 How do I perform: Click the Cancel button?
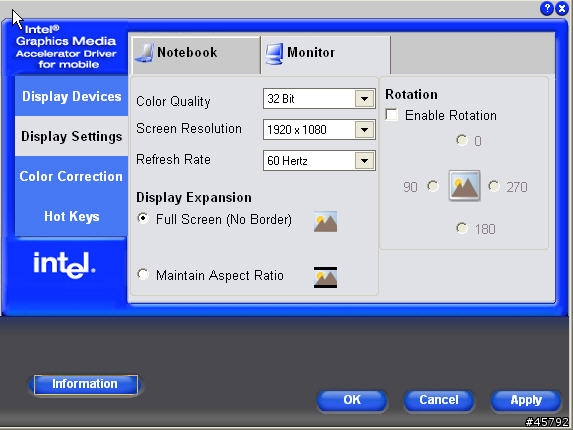(439, 400)
